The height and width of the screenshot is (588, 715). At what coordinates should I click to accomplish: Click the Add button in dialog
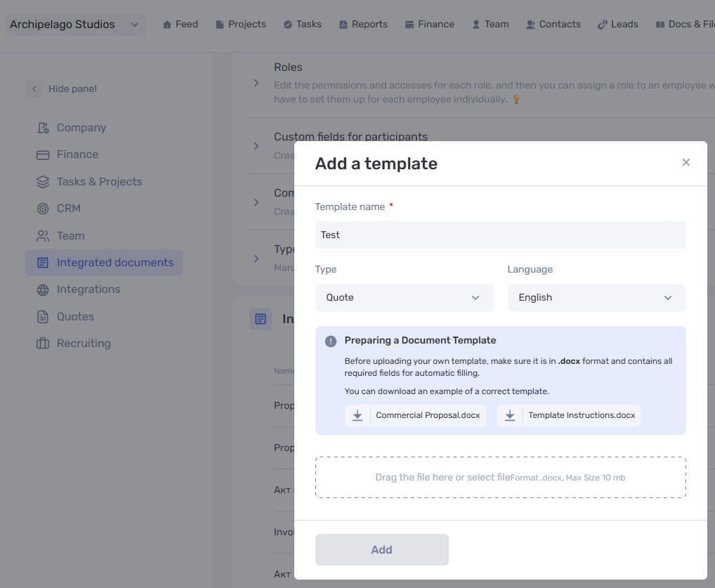tap(381, 549)
